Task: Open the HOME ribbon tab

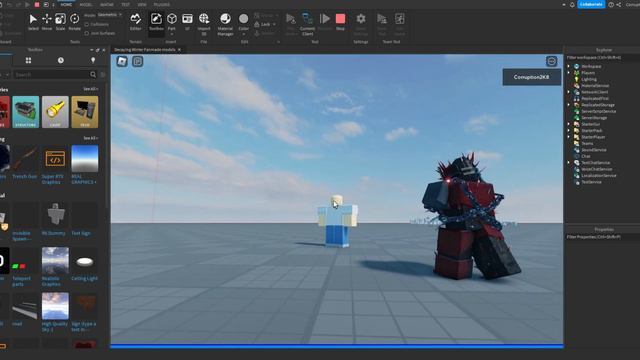Action: coord(66,4)
